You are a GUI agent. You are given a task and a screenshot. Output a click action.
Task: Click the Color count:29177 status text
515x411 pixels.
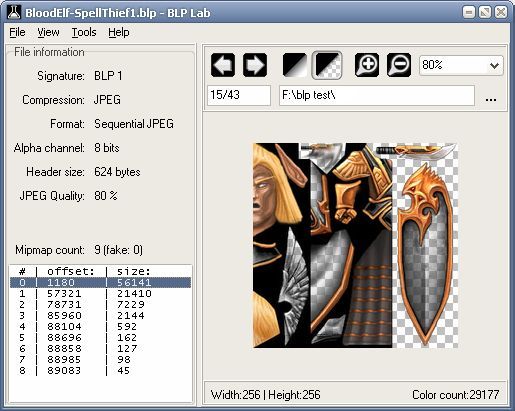click(x=456, y=395)
